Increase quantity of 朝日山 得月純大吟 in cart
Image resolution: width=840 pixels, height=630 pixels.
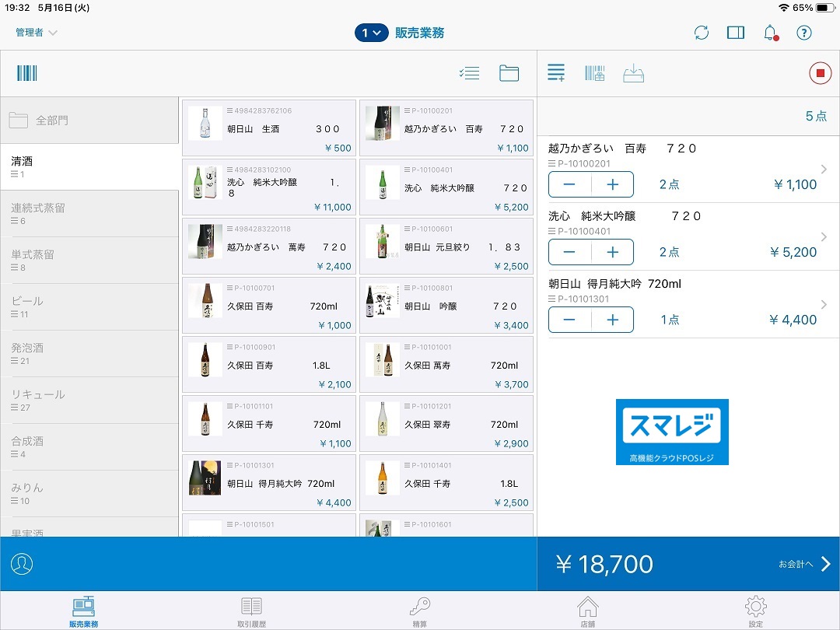[612, 320]
